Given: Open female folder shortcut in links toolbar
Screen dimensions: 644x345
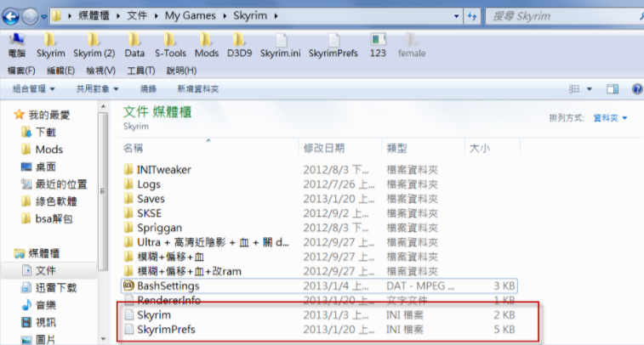Looking at the screenshot, I should 412,46.
